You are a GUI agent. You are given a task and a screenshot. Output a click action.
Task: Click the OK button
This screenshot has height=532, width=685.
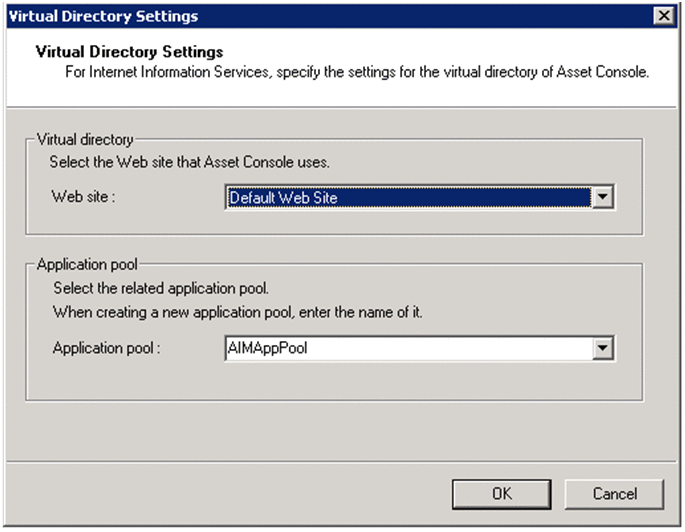[x=502, y=493]
